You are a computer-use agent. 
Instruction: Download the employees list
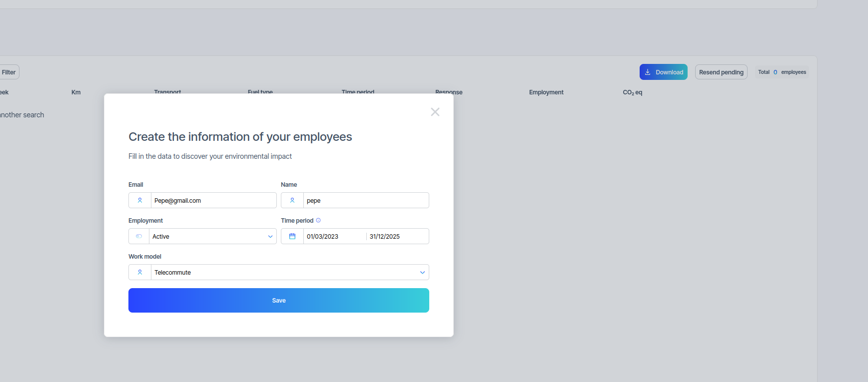[x=664, y=72]
